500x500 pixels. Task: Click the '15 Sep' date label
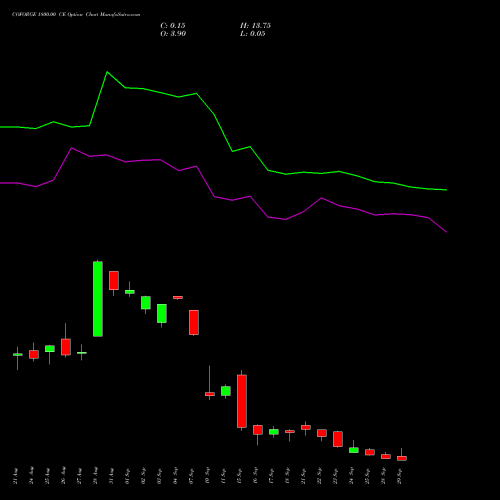240,476
